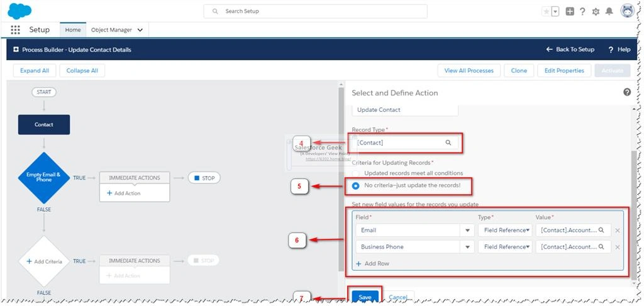Viewport: 644px width, 306px height.
Task: Open the favorites list dropdown arrow
Action: click(555, 12)
